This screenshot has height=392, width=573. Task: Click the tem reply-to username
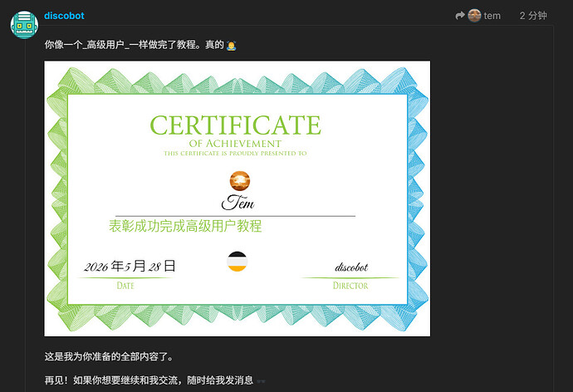492,16
